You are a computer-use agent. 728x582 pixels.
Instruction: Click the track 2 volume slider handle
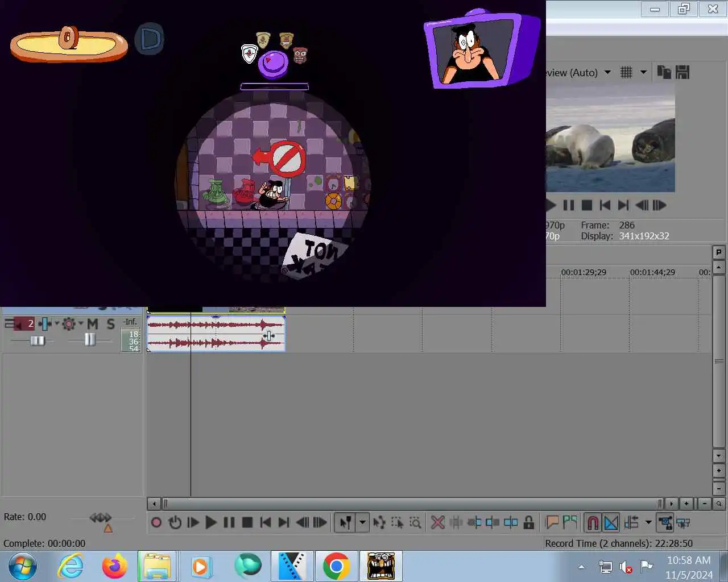point(38,340)
